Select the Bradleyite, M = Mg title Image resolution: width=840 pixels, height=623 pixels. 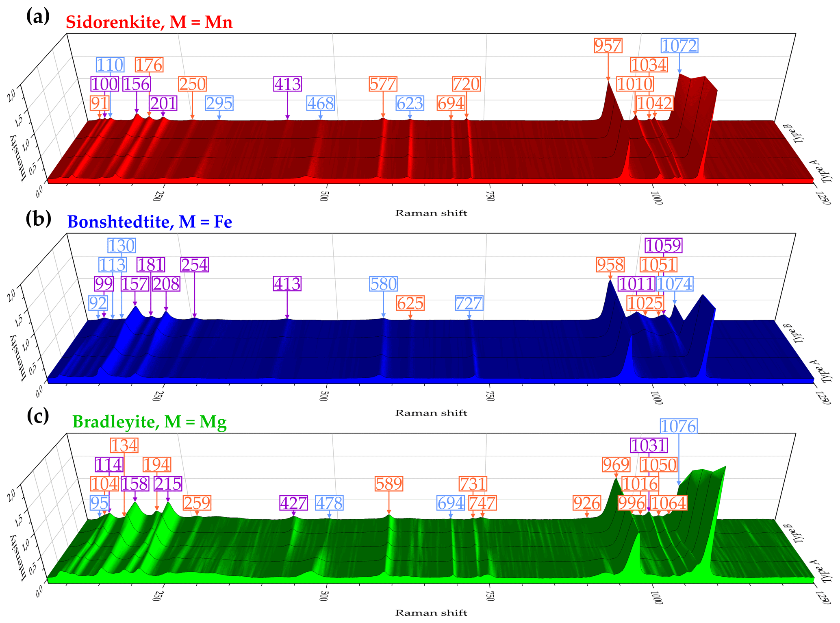[149, 422]
